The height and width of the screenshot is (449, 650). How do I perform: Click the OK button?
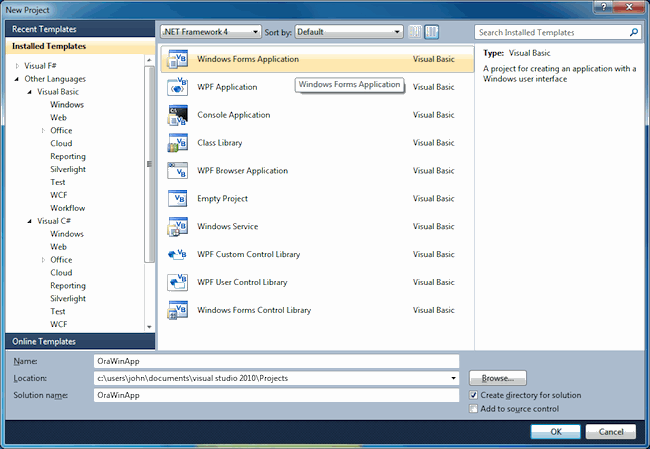point(555,432)
